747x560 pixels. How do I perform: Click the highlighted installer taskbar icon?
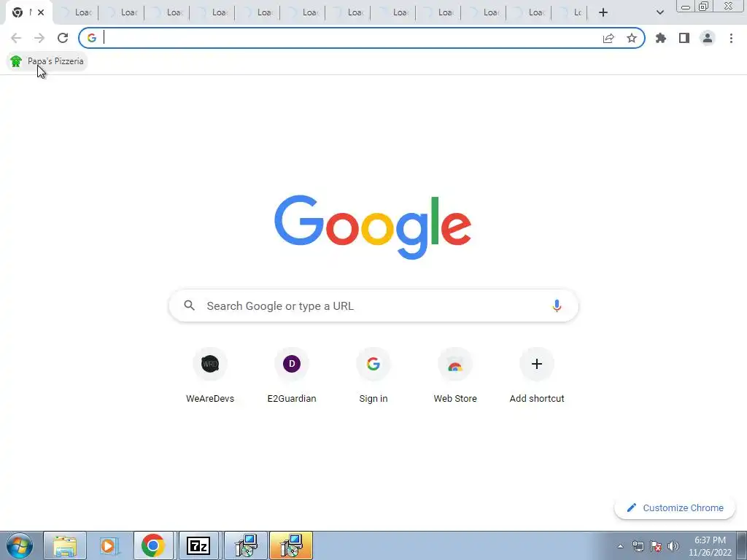(x=290, y=545)
